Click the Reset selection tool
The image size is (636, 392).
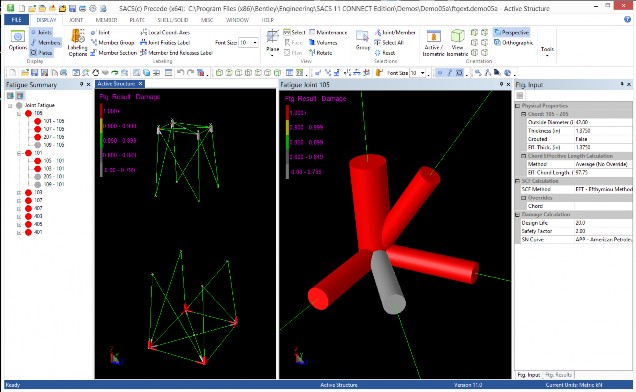pos(385,53)
